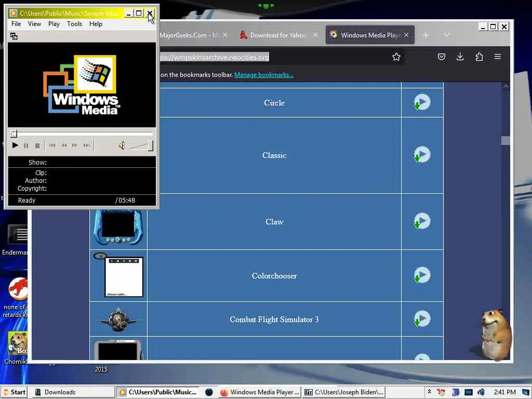Download the Claw skin
This screenshot has width=532, height=399.
[x=422, y=221]
